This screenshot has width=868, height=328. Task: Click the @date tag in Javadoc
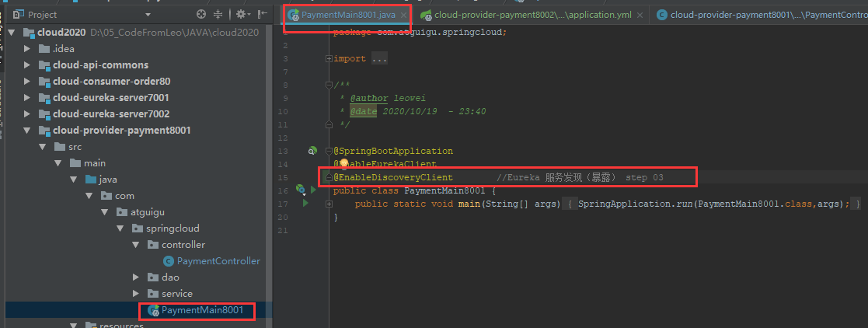tap(363, 111)
